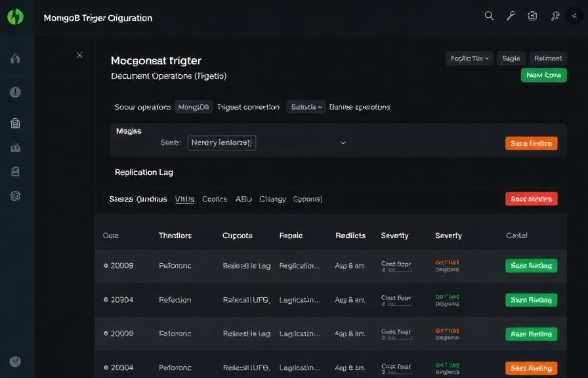The width and height of the screenshot is (588, 378).
Task: Open the panel grid icon near the avatar
Action: (532, 16)
